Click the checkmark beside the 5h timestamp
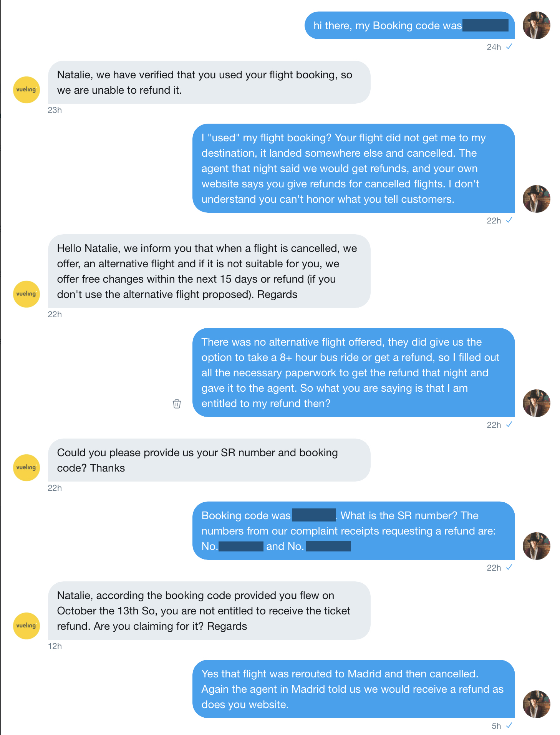The width and height of the screenshot is (560, 735). click(x=510, y=725)
